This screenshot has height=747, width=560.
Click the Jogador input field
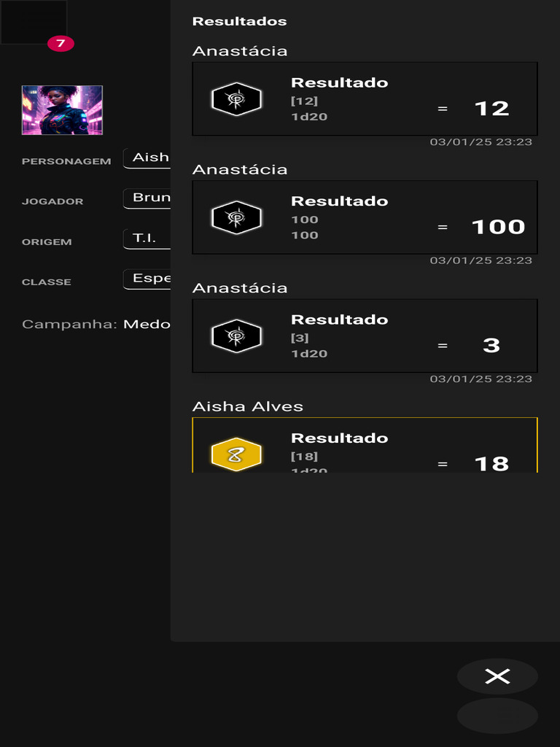tap(147, 198)
